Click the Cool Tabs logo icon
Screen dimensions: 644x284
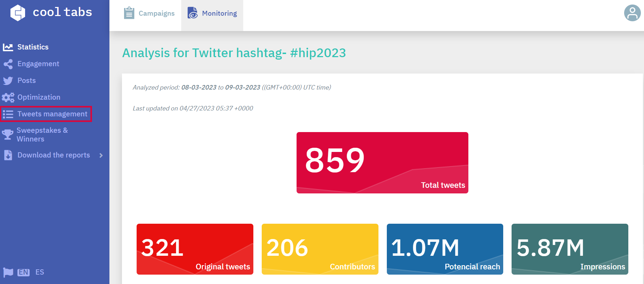pos(18,13)
